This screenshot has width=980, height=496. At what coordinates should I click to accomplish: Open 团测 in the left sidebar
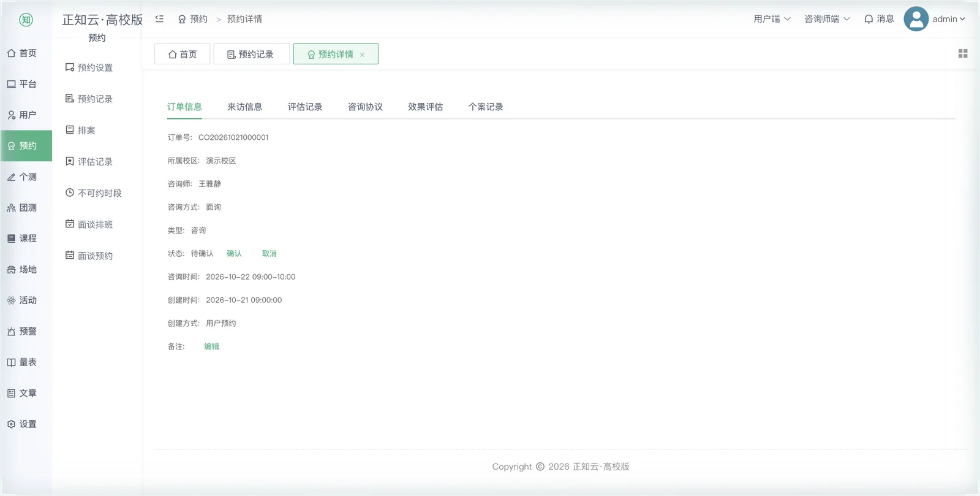(x=22, y=208)
